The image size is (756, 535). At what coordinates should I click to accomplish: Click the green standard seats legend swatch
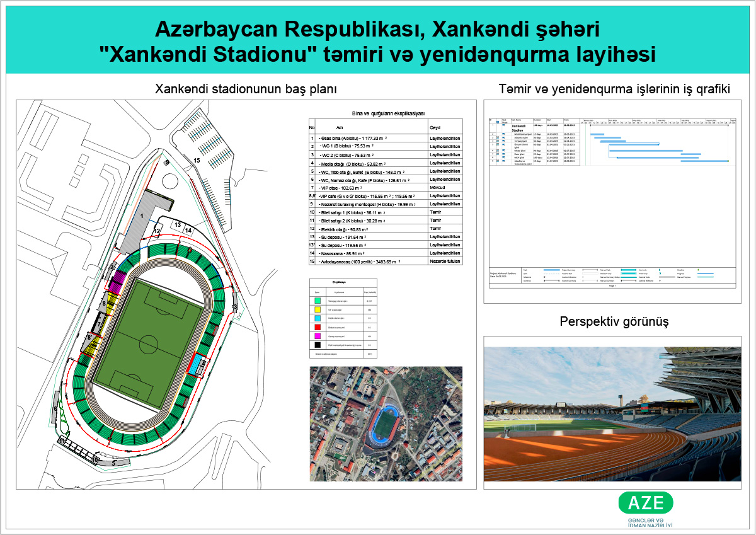point(319,301)
